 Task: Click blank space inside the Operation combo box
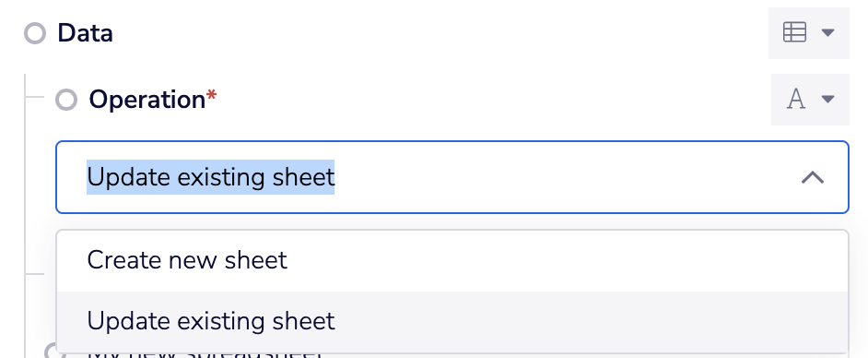565,177
